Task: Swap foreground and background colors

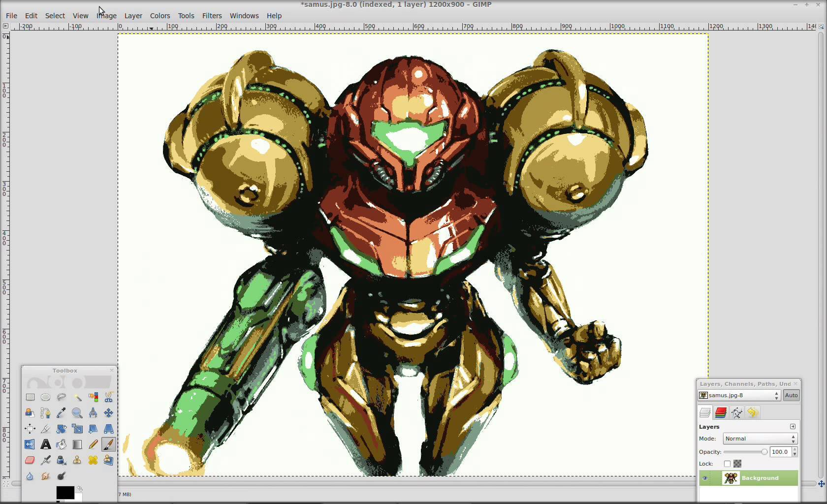Action: (80, 489)
